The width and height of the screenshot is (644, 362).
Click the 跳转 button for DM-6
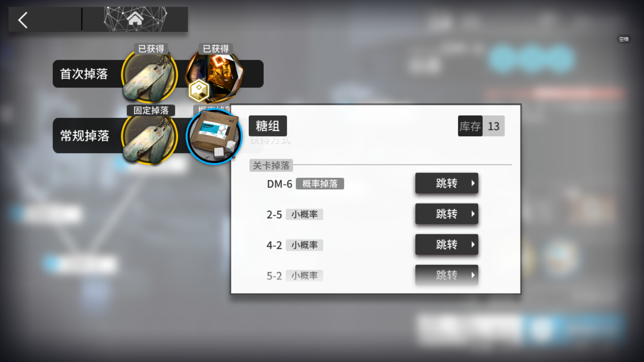tap(447, 183)
